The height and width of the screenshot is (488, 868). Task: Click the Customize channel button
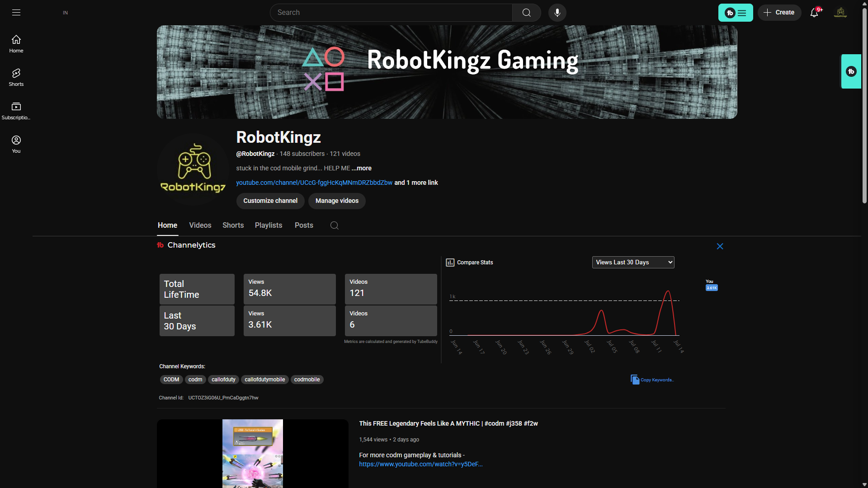(x=270, y=201)
